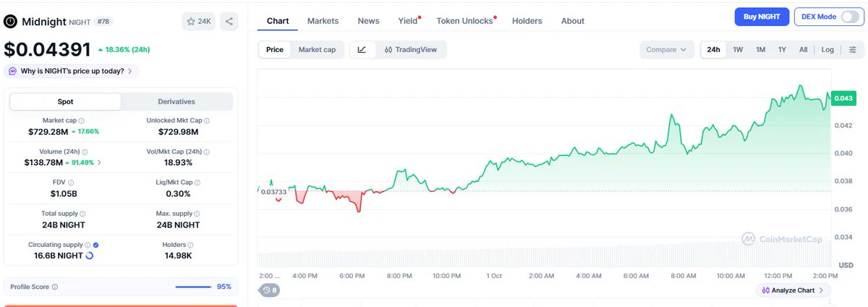
Task: Click the $729.28M market cap value
Action: 49,132
